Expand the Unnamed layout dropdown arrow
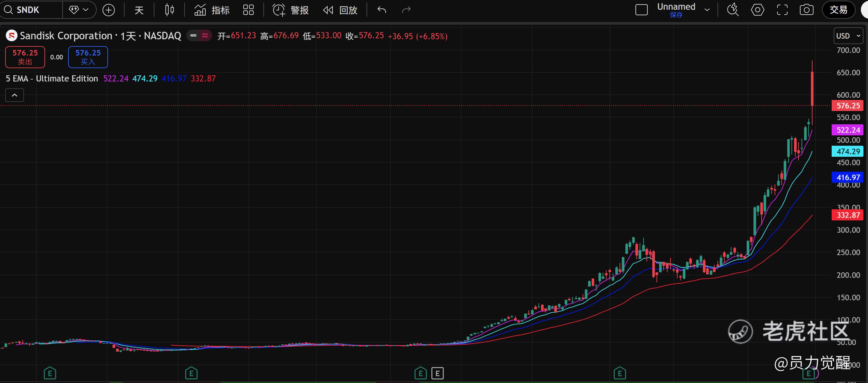The image size is (868, 383). (x=707, y=10)
